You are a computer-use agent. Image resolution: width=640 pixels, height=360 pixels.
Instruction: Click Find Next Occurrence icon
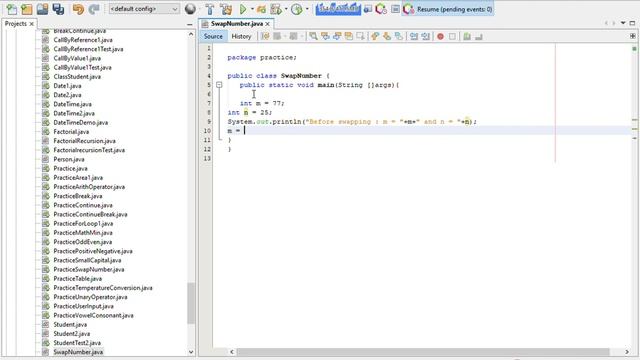point(337,36)
